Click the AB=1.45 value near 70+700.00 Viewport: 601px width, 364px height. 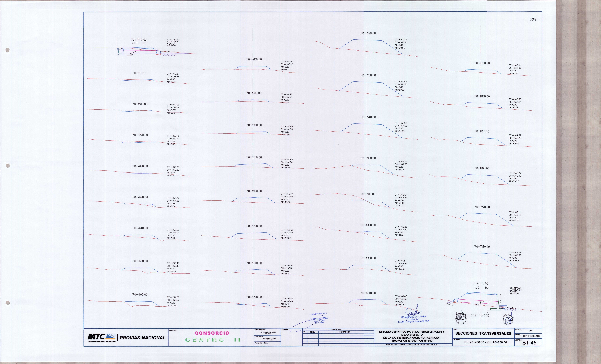click(x=399, y=206)
